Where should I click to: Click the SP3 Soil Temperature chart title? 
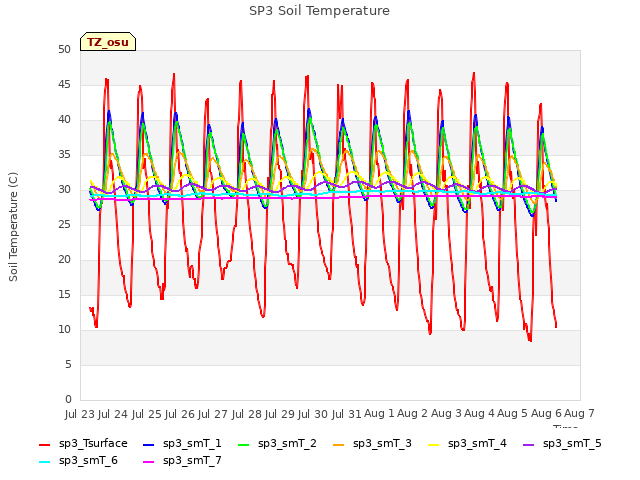point(319,11)
